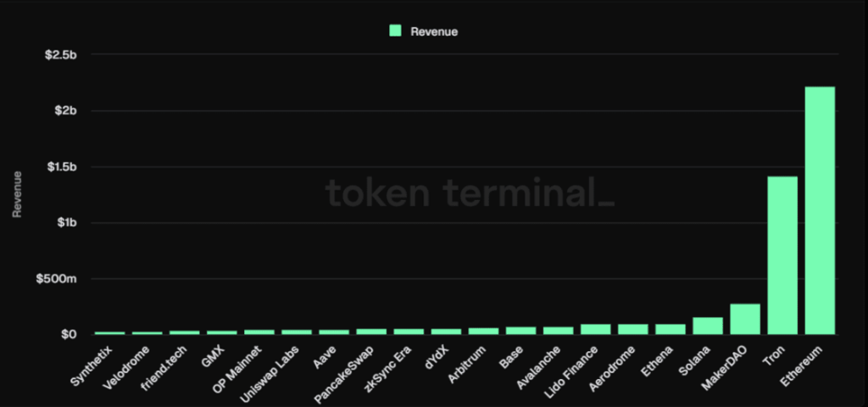Click the $2.5b y-axis value
The height and width of the screenshot is (407, 868).
[x=60, y=55]
